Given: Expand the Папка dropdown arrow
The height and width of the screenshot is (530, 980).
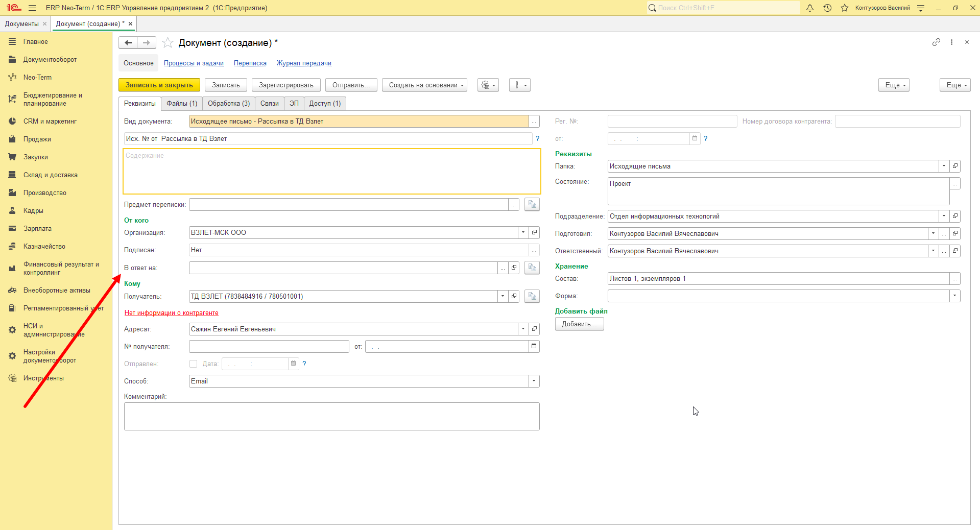Looking at the screenshot, I should pos(944,166).
